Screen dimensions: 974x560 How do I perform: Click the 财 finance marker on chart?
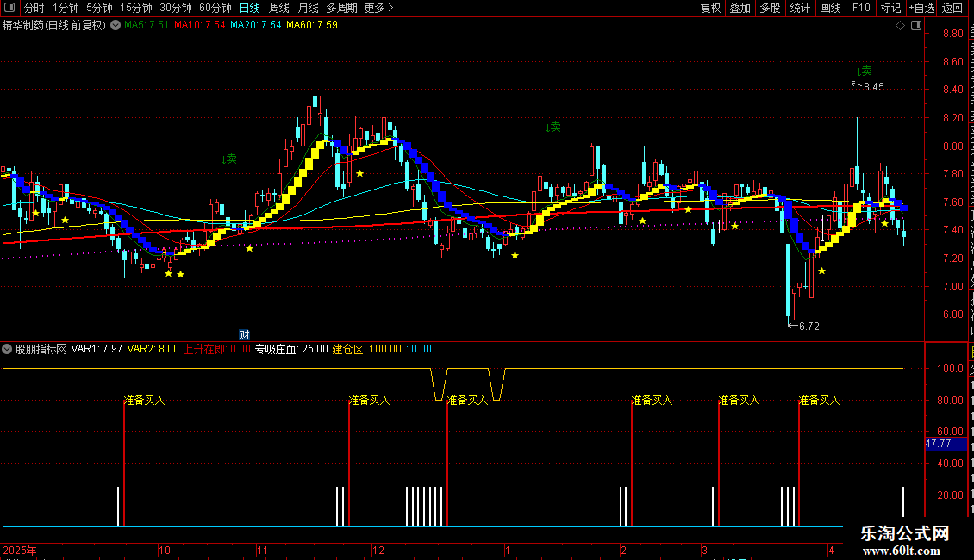[244, 334]
